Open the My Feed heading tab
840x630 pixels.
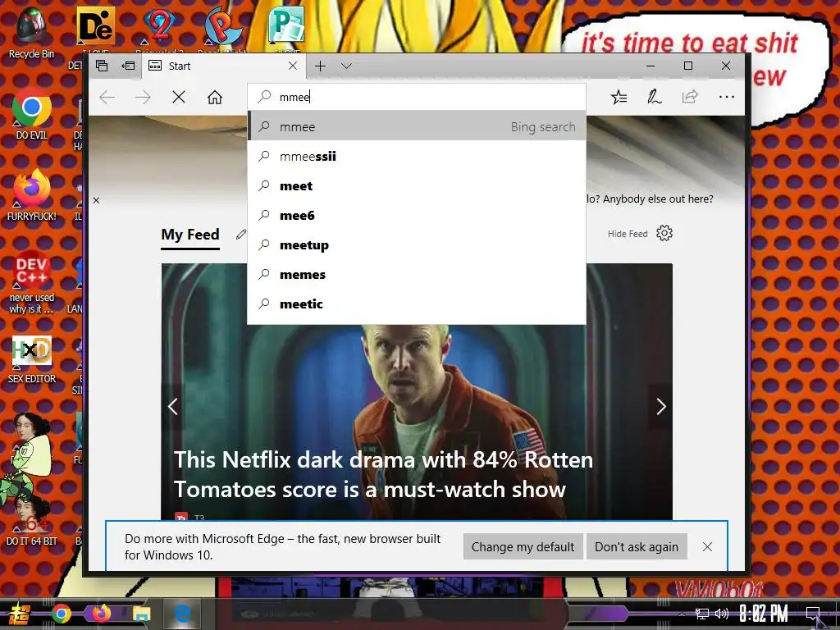190,235
